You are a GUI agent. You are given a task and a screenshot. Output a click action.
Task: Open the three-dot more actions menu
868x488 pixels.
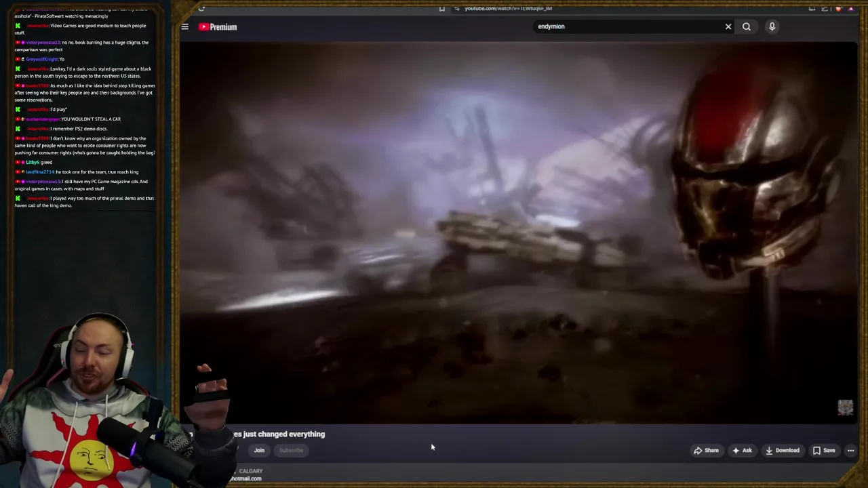(850, 450)
